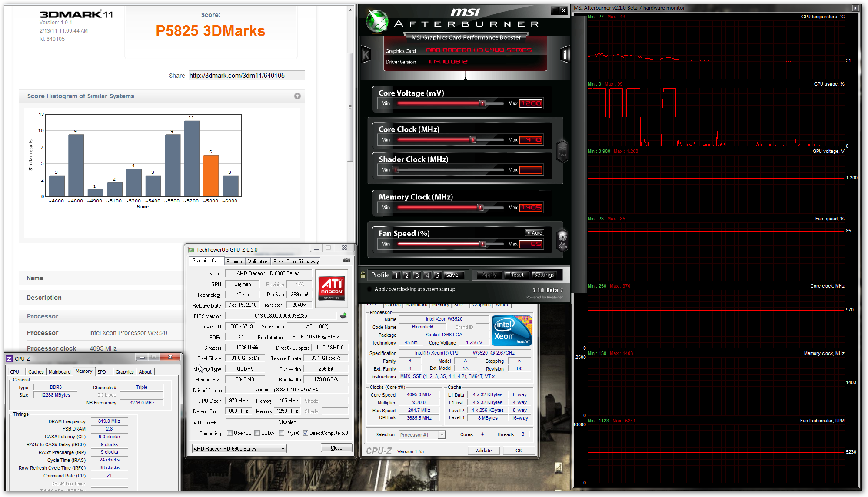
Task: Select the Graphics Card tab in GPU-Z
Action: pos(207,261)
